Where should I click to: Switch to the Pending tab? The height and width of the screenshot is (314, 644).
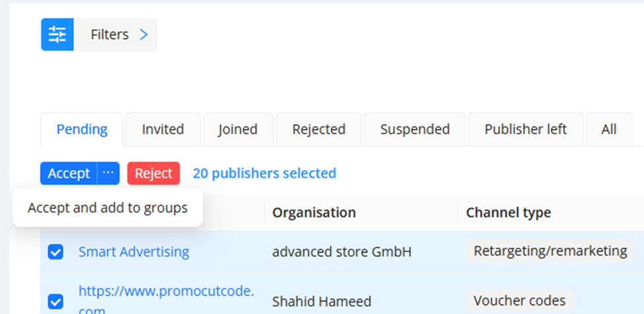click(81, 130)
